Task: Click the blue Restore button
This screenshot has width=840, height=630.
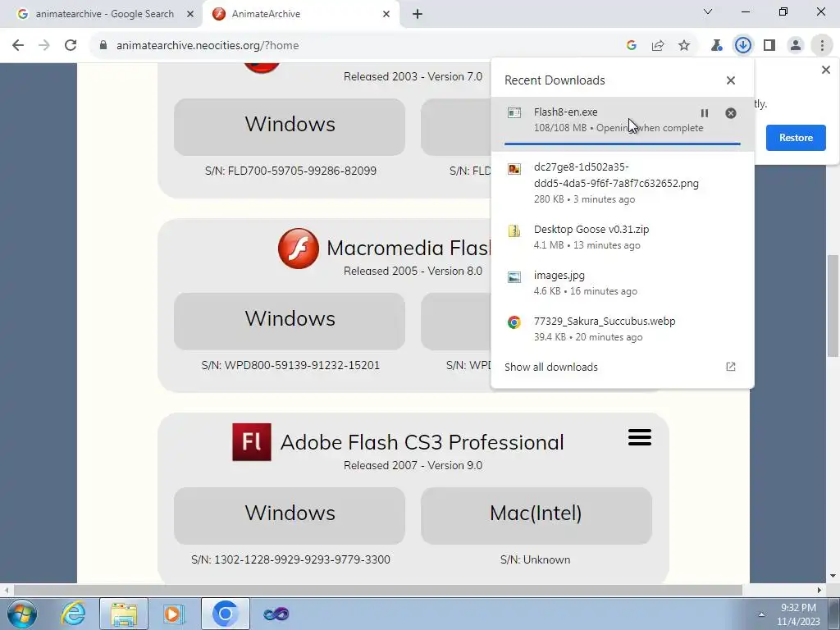Action: tap(796, 138)
